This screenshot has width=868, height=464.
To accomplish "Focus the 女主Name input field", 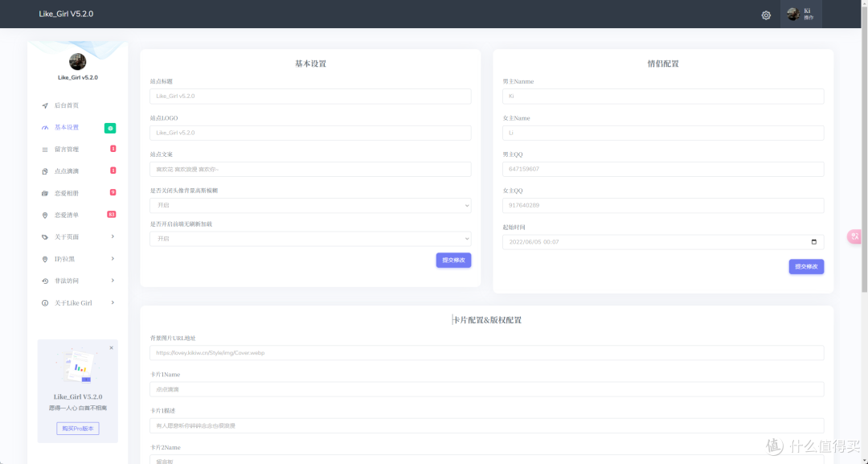I will tap(663, 133).
